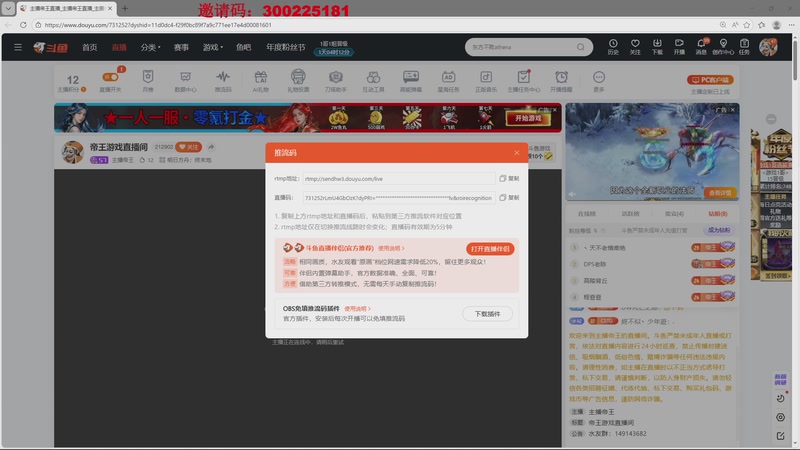Open 礼物投票 toolbar icon
Screen dimensions: 800x450
(298, 81)
